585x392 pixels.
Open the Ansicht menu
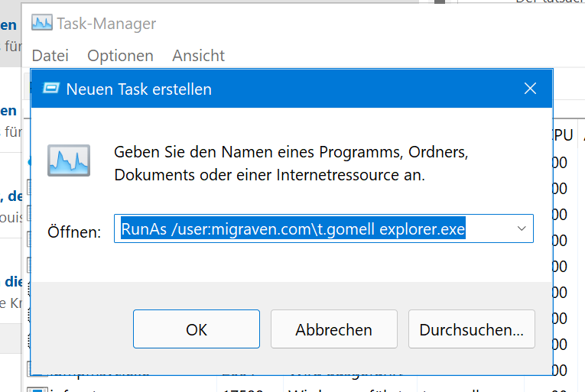point(199,56)
